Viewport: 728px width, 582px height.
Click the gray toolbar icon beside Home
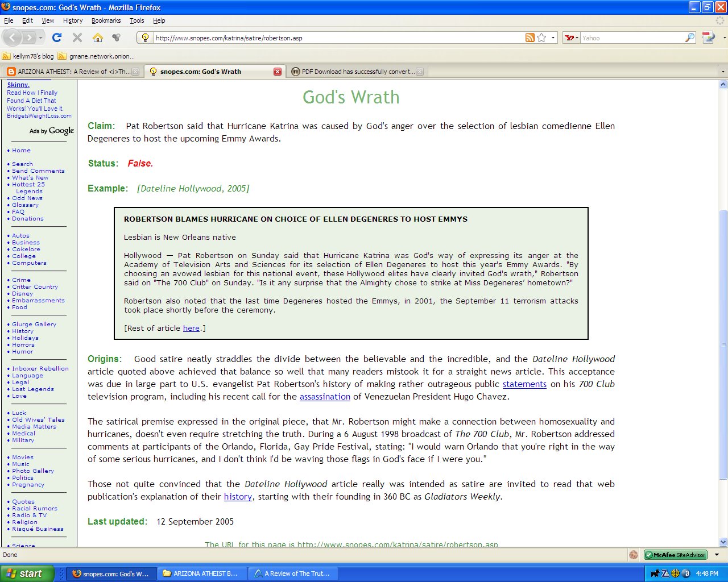117,38
